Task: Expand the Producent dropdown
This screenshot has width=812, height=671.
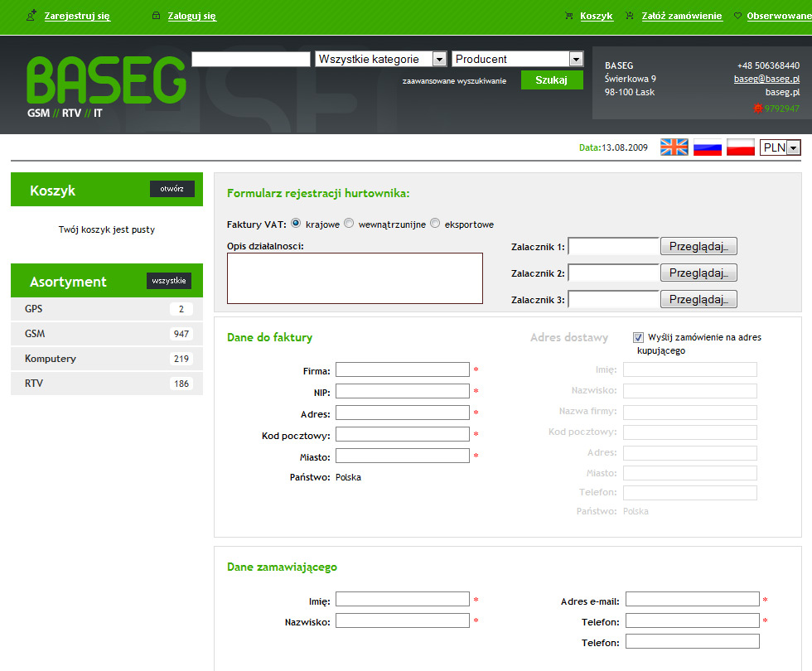Action: (x=518, y=59)
